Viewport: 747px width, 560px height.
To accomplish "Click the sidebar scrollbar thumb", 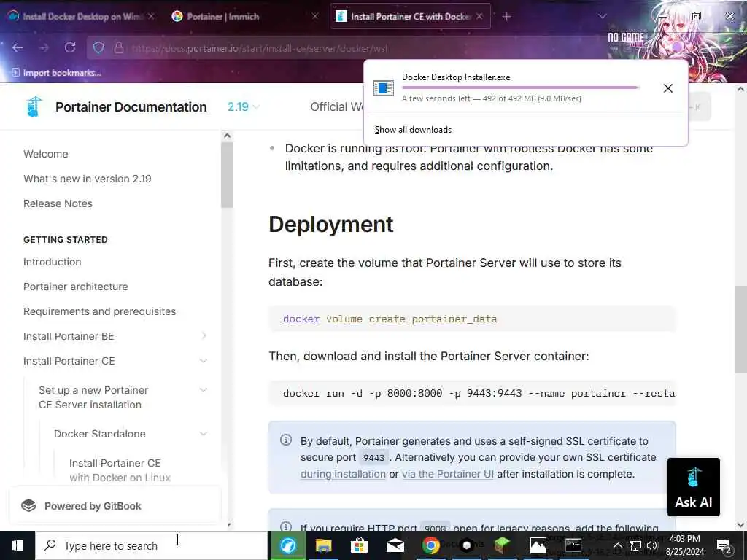I will point(228,175).
